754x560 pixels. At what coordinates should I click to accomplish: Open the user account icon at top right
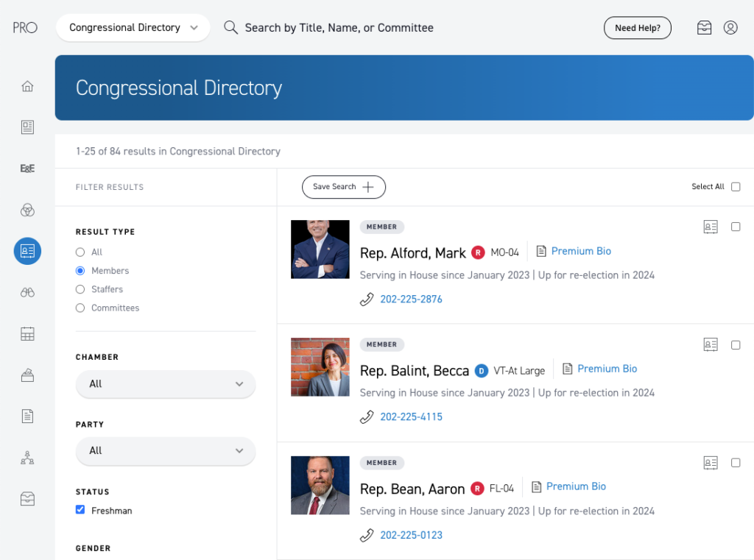coord(730,27)
